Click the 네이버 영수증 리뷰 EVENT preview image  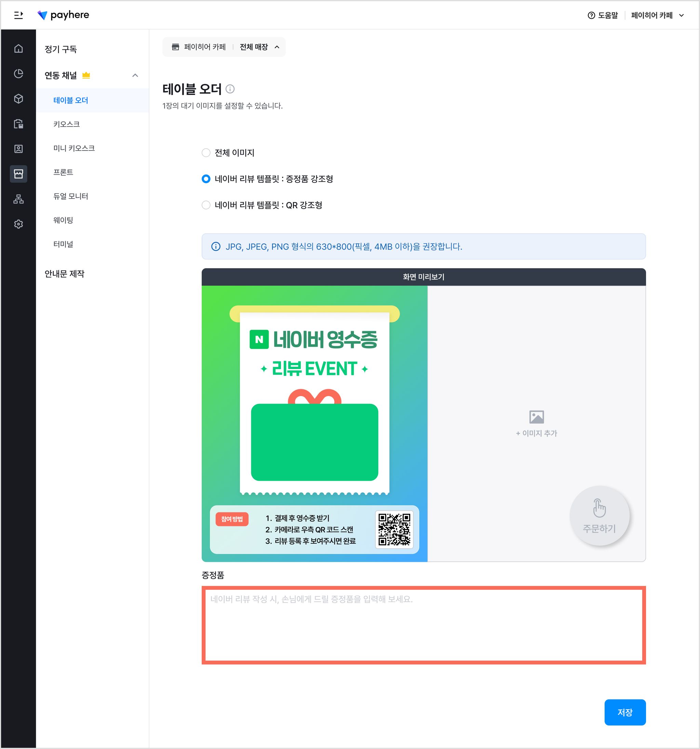[314, 423]
